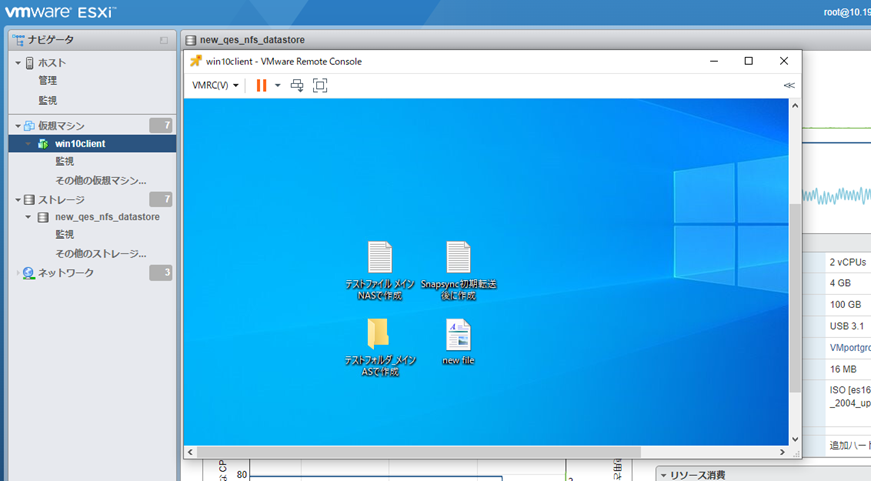
Task: Pause the VM with the orange pause icon
Action: (261, 86)
